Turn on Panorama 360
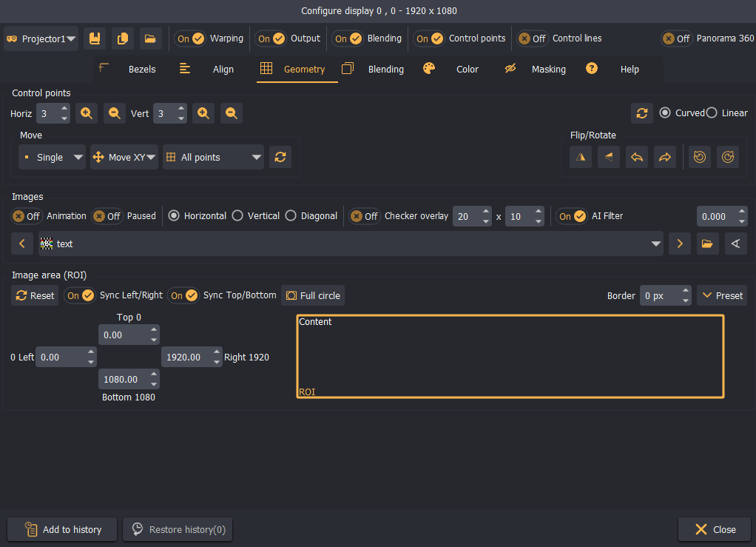 676,38
